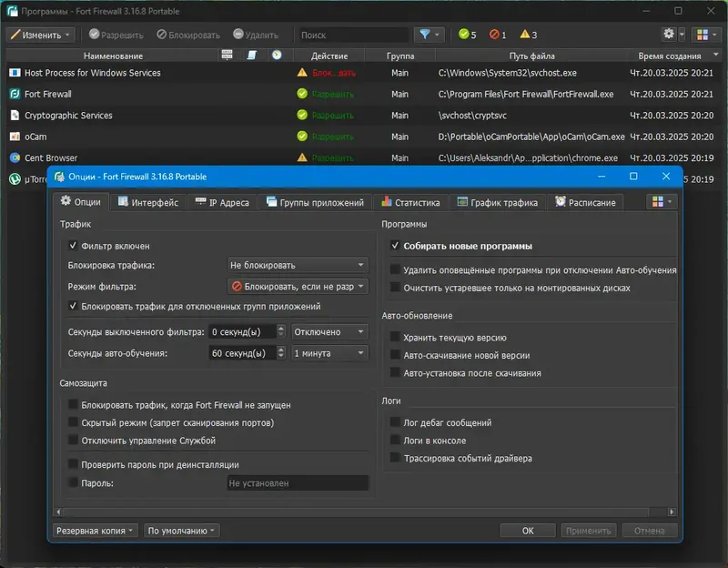Click the filter funnel icon in the toolbar
Image resolution: width=728 pixels, height=568 pixels.
point(424,35)
